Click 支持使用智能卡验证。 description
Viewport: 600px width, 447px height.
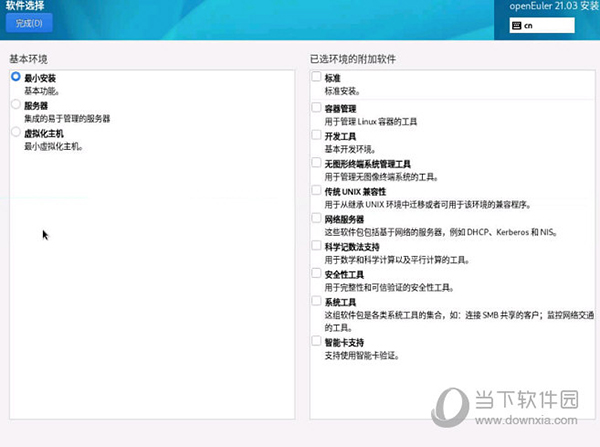point(362,356)
